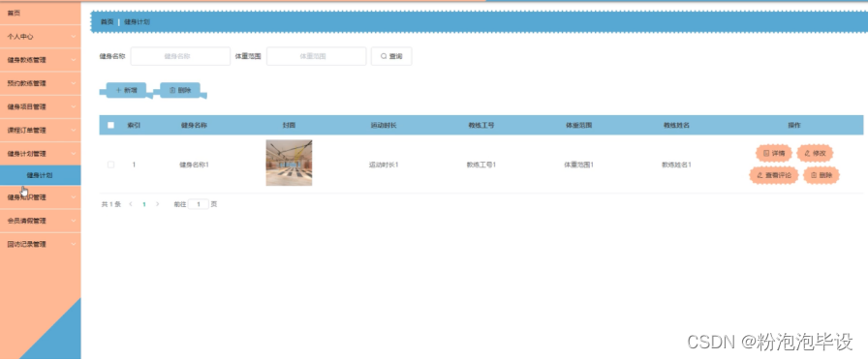This screenshot has height=360, width=868.
Task: Open 详情 details for row 1
Action: pyautogui.click(x=774, y=153)
